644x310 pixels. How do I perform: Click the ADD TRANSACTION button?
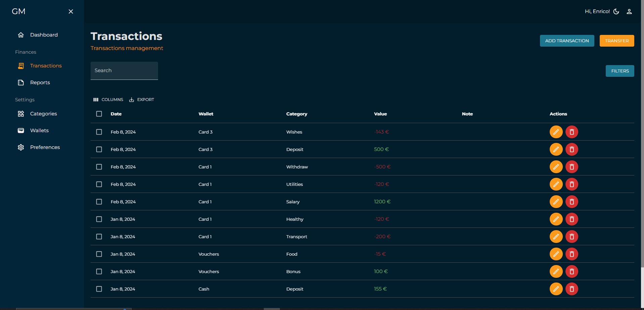(567, 41)
